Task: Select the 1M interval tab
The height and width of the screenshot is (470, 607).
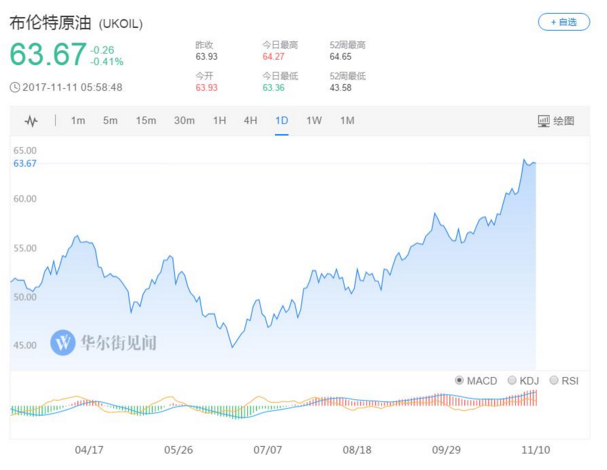Action: click(x=347, y=121)
